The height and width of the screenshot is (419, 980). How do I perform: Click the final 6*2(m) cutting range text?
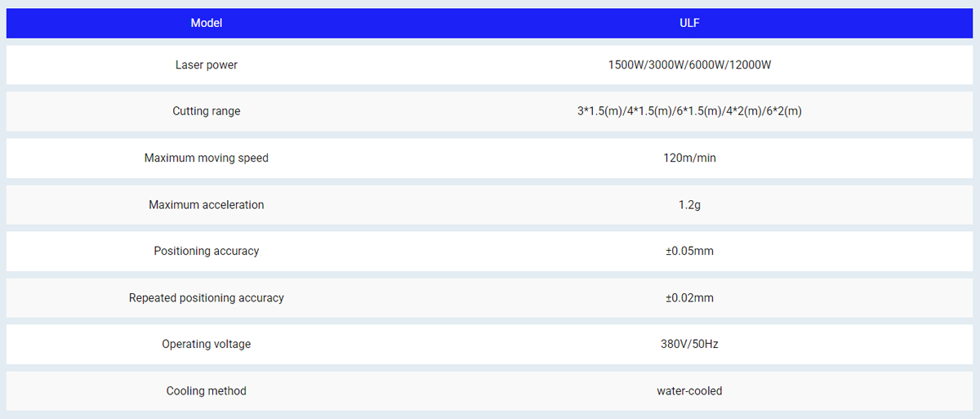783,111
